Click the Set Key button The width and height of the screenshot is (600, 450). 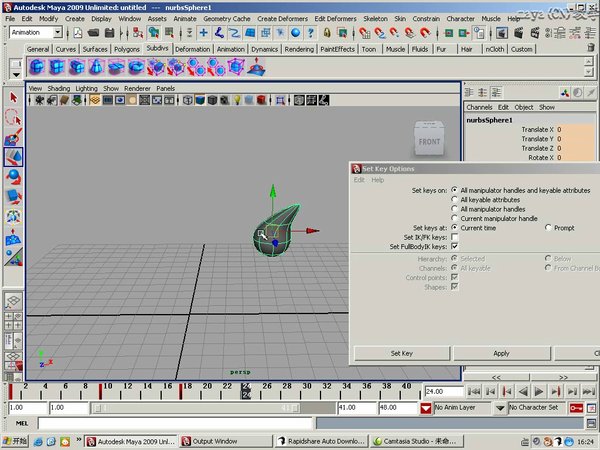point(402,354)
